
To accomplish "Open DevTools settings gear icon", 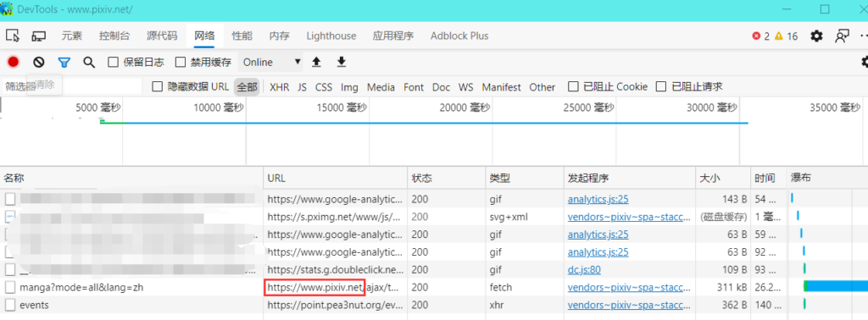I will tap(816, 36).
